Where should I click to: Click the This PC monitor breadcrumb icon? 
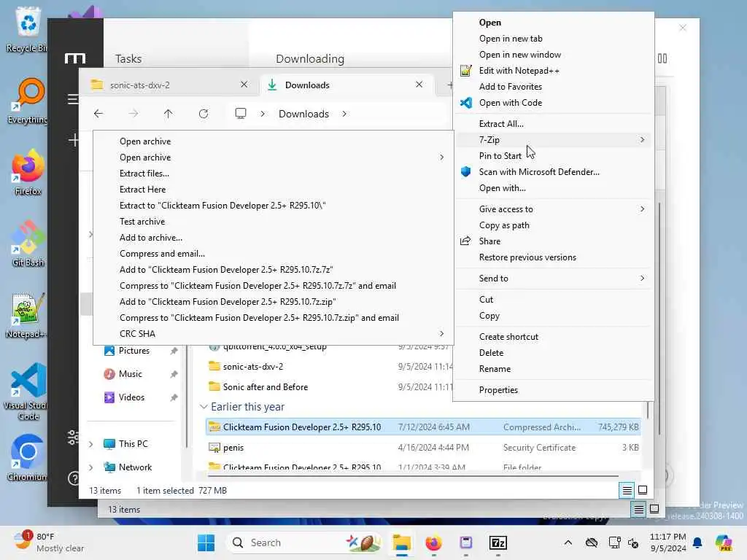coord(241,114)
